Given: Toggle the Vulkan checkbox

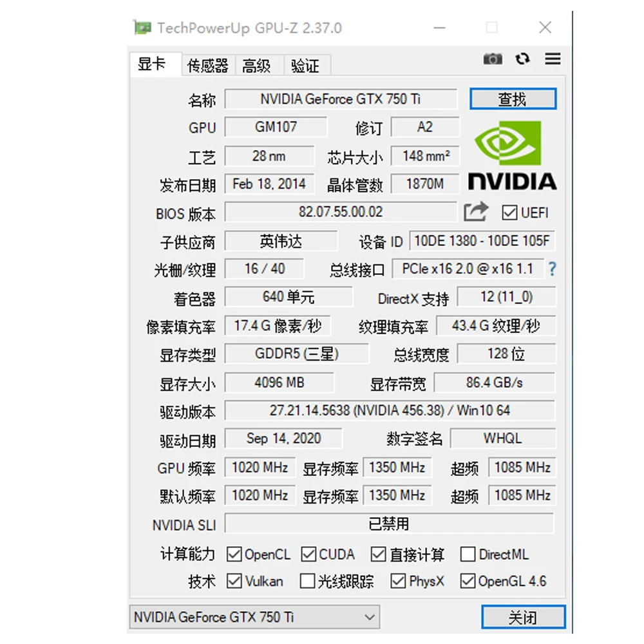Looking at the screenshot, I should pyautogui.click(x=234, y=581).
